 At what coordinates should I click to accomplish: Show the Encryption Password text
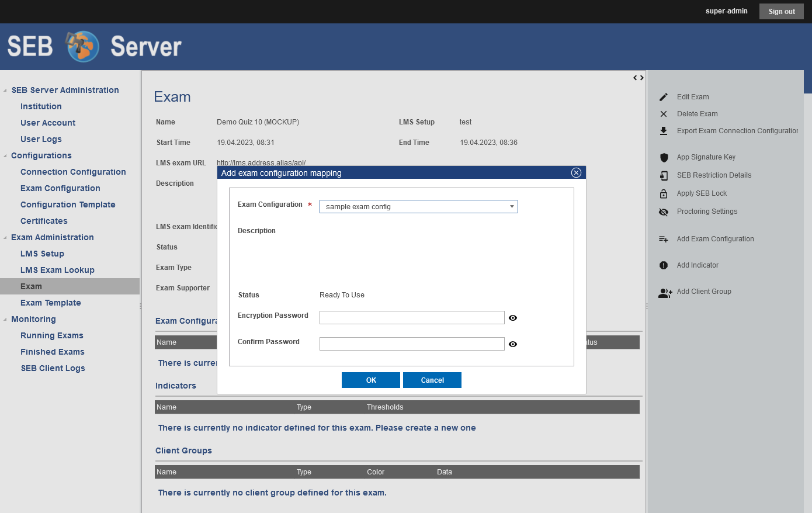pos(513,318)
